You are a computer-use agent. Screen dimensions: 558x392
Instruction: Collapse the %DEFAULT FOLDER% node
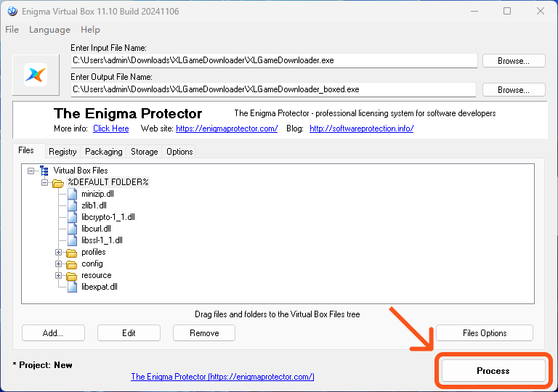pos(44,182)
